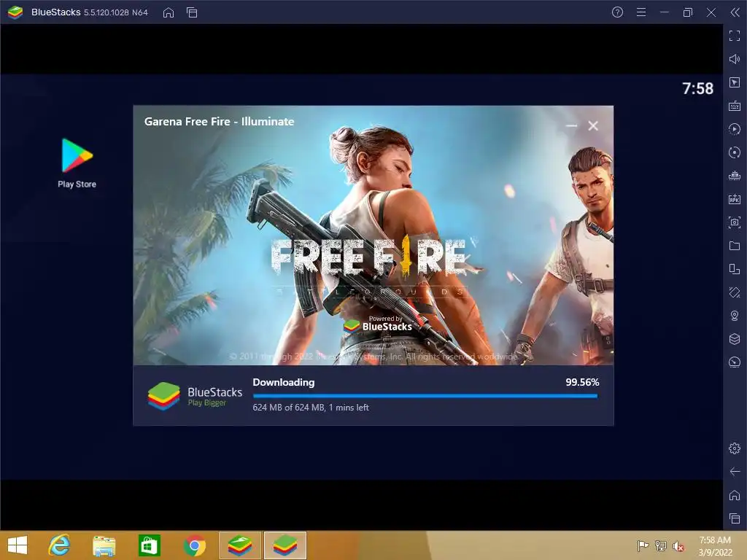Open the BlueStacks help question mark icon
Viewport: 747px width, 560px height.
[617, 12]
